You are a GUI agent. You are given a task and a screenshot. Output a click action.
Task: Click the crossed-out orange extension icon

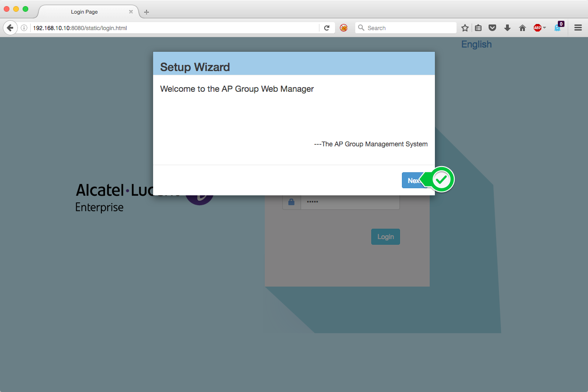click(x=344, y=28)
